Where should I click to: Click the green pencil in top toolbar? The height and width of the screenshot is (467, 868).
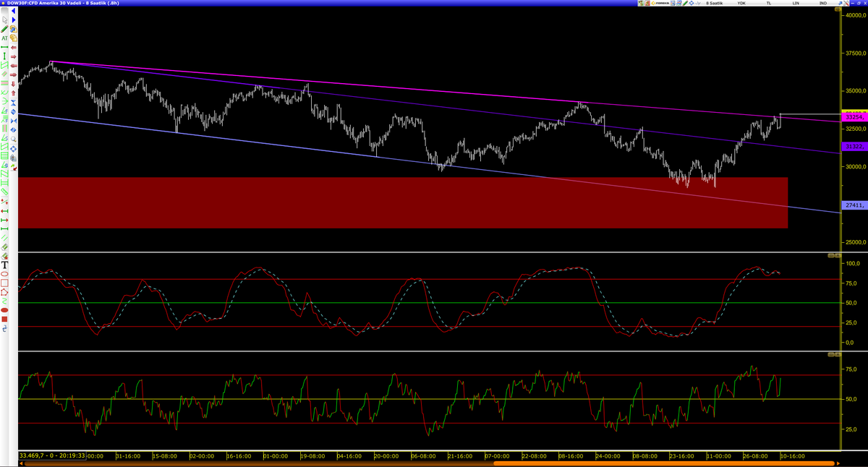(686, 4)
